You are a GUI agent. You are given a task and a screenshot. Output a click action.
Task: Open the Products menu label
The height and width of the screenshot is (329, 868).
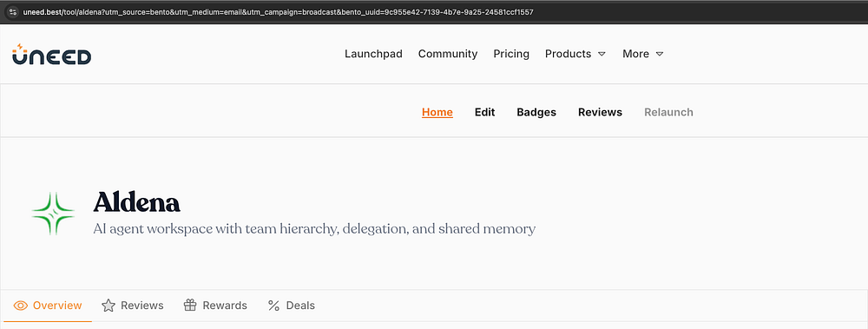tap(568, 54)
